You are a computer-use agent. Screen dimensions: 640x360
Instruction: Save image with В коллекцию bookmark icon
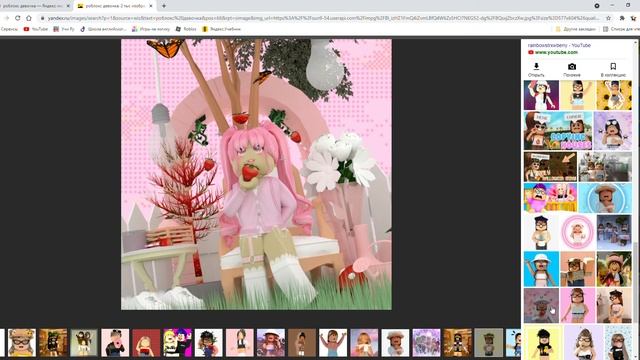(613, 67)
